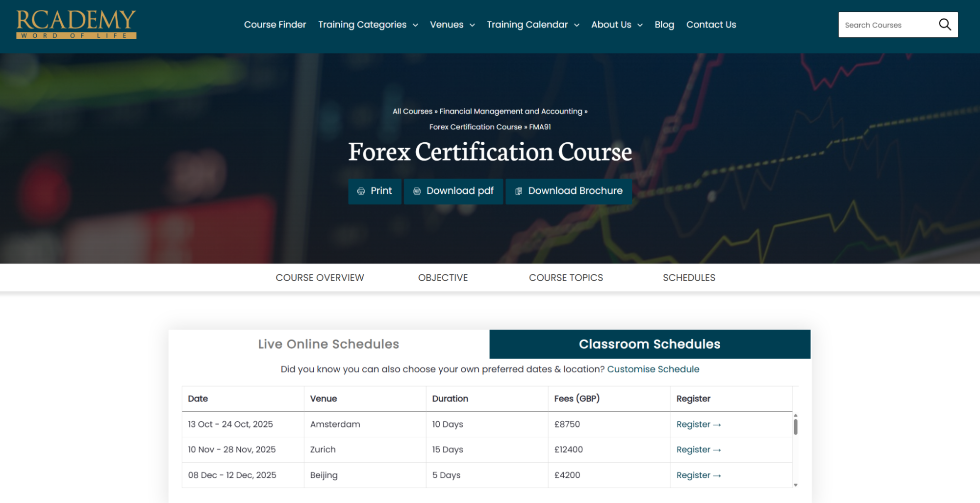Expand the Training Calendar chevron
980x503 pixels.
(577, 25)
